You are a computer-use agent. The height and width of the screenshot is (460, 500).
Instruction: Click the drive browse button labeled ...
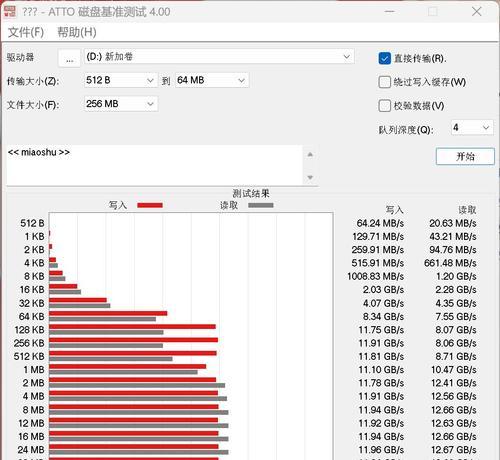coord(69,58)
